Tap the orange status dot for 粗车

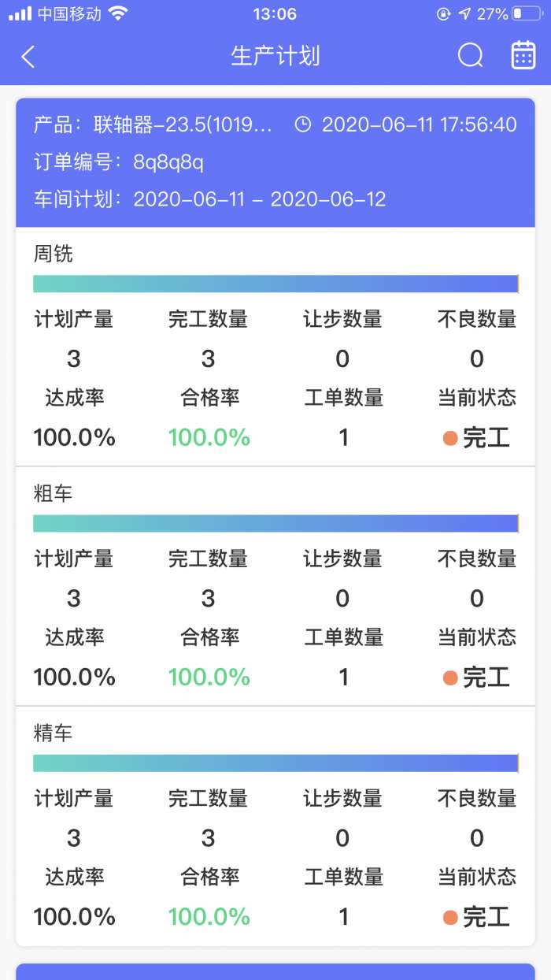[450, 677]
